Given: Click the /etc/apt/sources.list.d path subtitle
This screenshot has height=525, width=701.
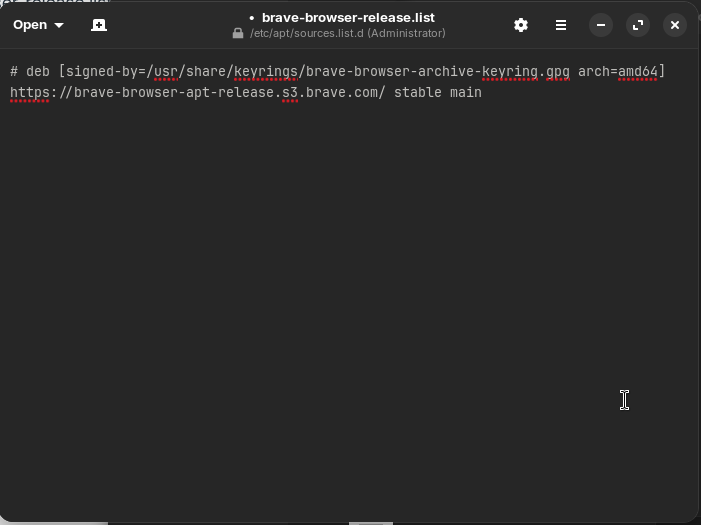Looking at the screenshot, I should 348,34.
